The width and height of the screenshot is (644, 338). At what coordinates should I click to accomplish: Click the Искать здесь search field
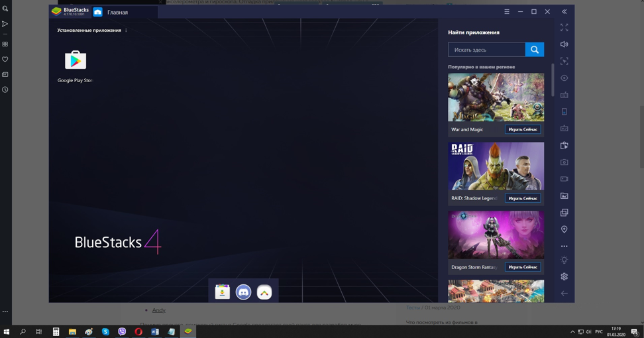[486, 50]
